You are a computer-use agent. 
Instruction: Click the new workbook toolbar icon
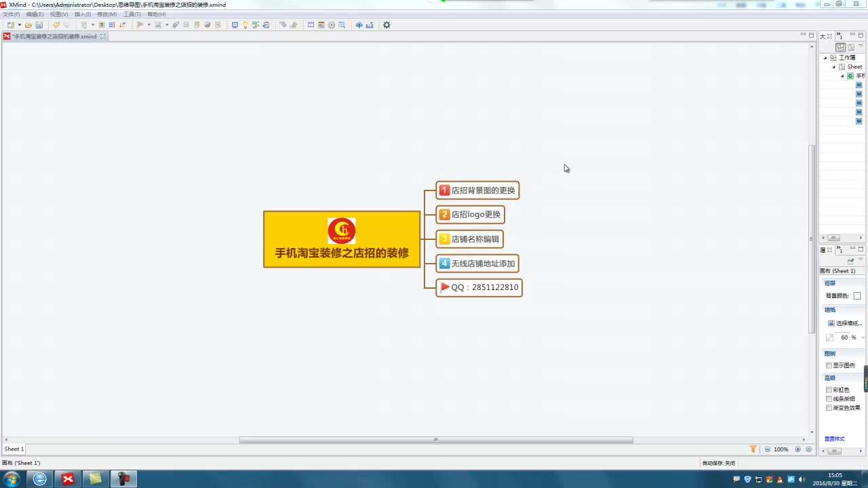11,25
